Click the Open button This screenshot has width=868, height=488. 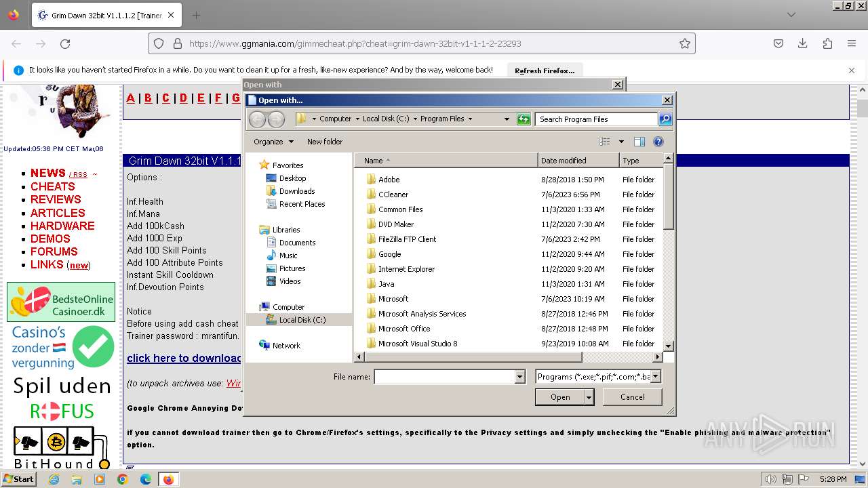[560, 397]
